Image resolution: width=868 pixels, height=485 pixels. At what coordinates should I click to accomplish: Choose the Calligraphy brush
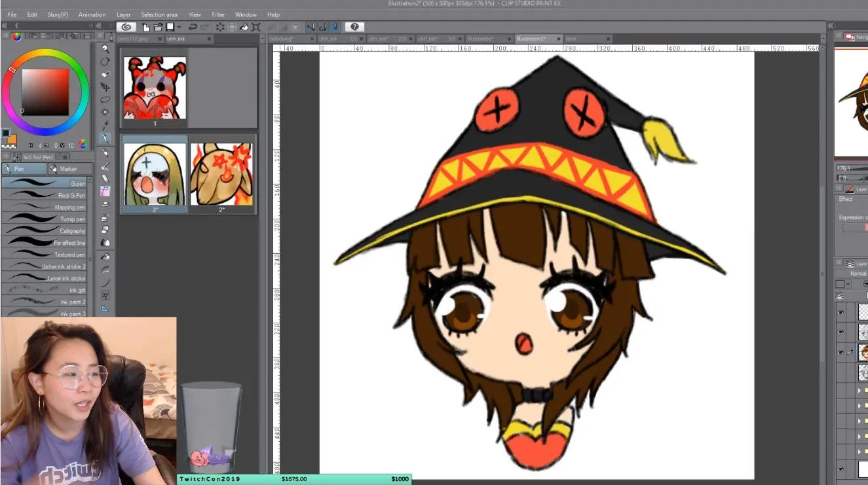click(45, 230)
